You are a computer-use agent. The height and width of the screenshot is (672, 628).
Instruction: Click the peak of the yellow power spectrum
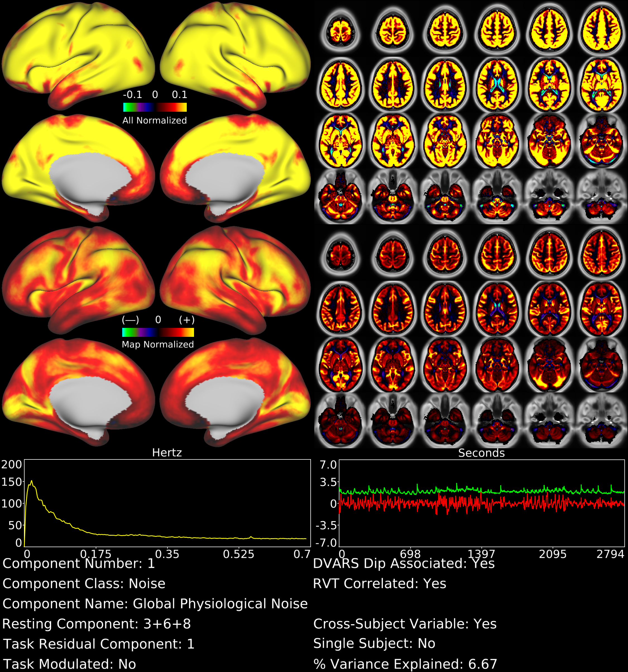[x=32, y=481]
